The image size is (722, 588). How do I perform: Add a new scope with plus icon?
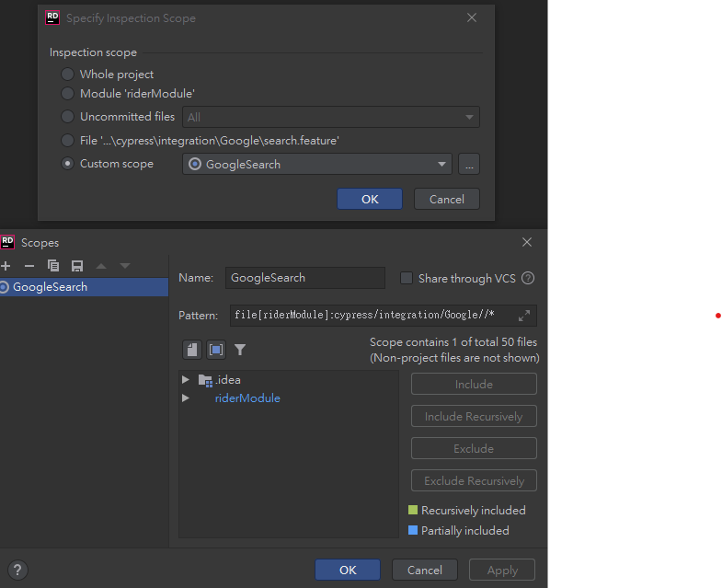[6, 266]
